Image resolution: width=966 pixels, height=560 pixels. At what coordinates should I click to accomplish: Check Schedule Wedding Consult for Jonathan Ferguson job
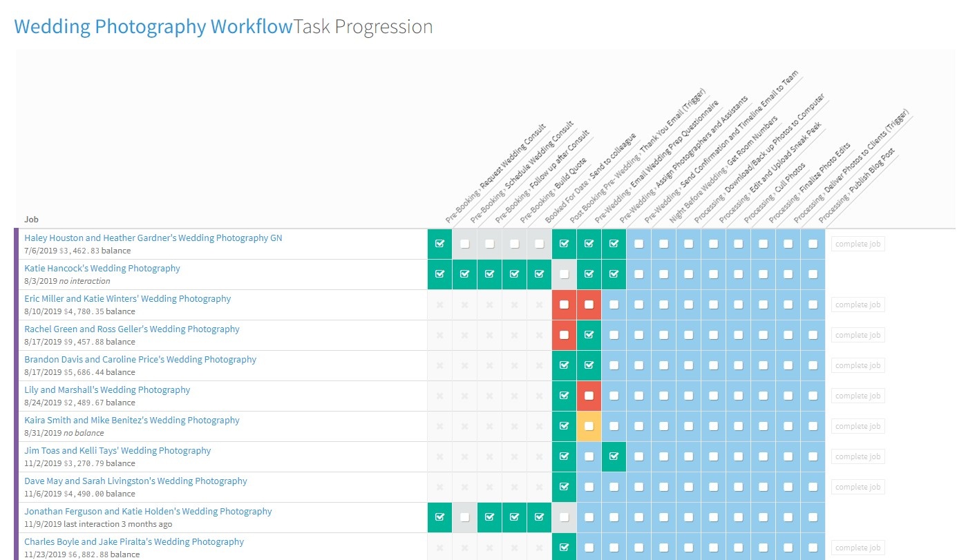[x=464, y=517]
